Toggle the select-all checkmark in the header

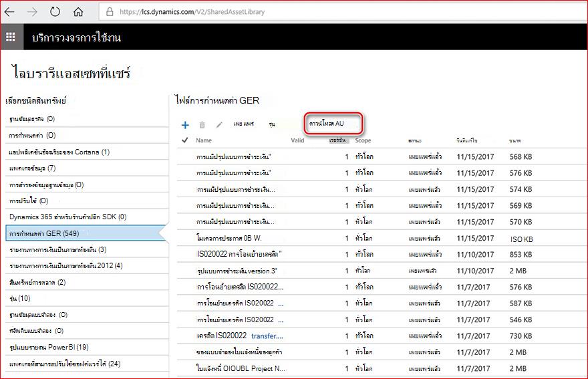pos(185,140)
